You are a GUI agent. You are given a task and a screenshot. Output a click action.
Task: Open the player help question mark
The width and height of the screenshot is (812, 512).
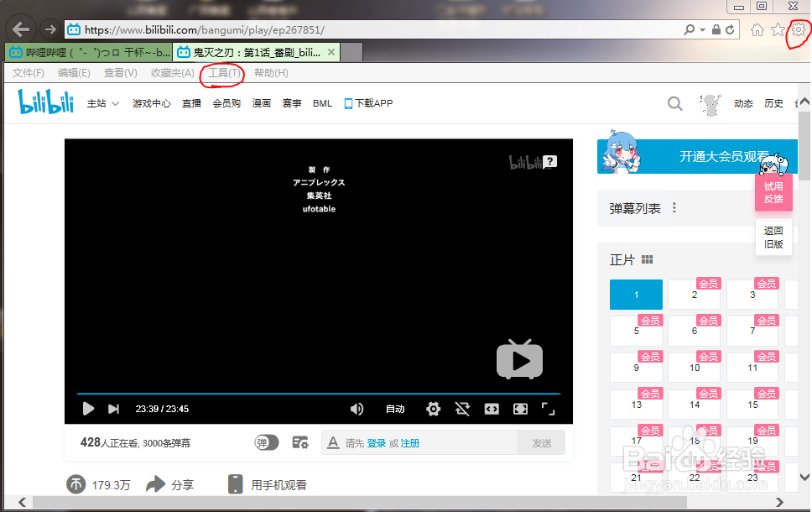click(550, 161)
